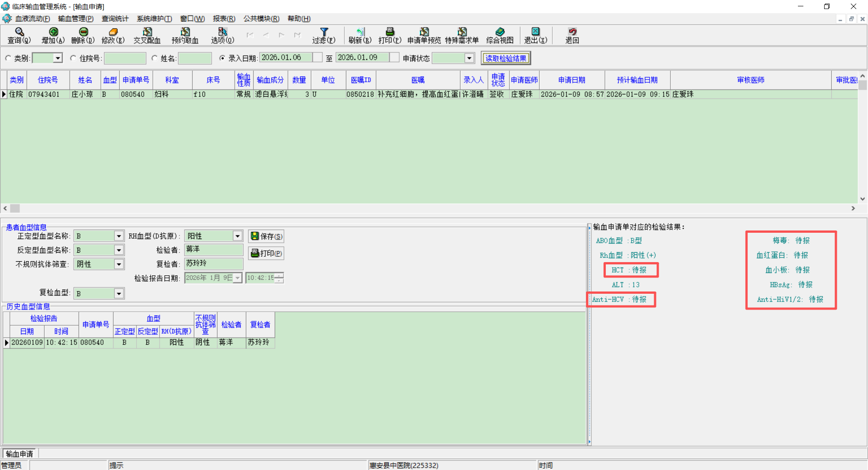
Task: Open 预约取血 blood pickup tool
Action: click(x=185, y=35)
